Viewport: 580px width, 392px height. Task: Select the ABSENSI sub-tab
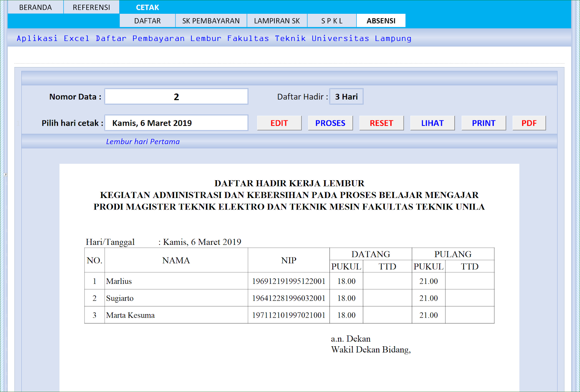[381, 21]
